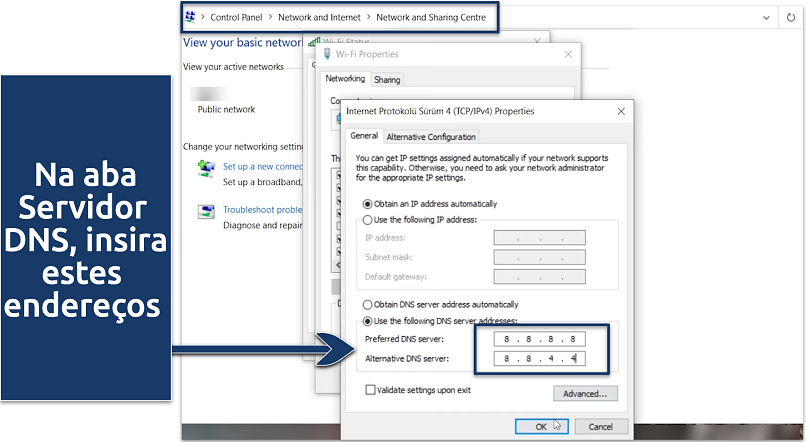Open the Advanced... settings button
This screenshot has width=806, height=442.
coord(585,394)
